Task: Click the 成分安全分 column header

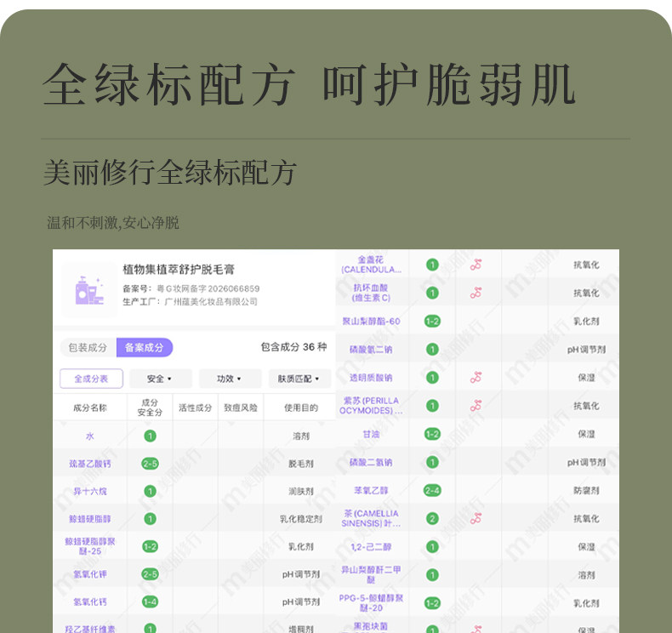Action: tap(150, 408)
